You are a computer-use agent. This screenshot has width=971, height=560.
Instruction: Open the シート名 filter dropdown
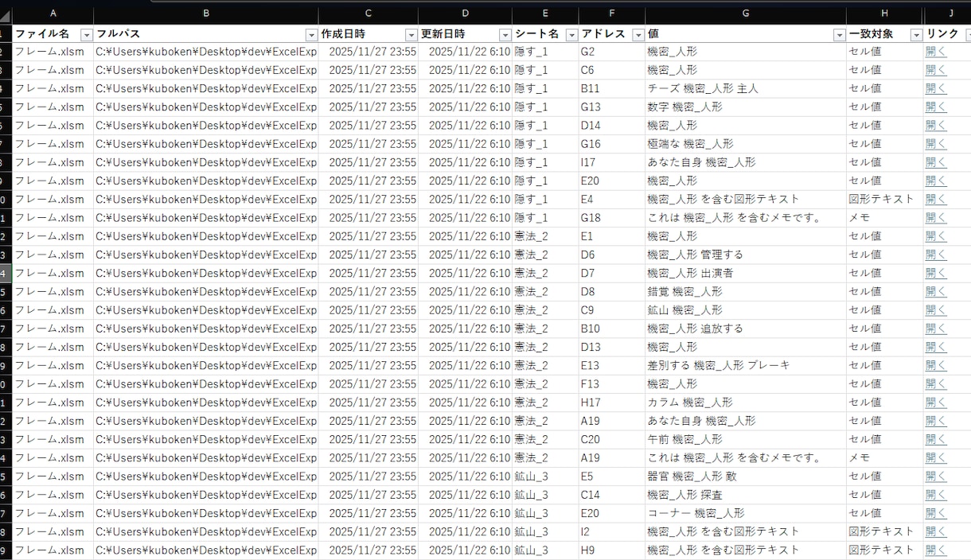coord(572,35)
